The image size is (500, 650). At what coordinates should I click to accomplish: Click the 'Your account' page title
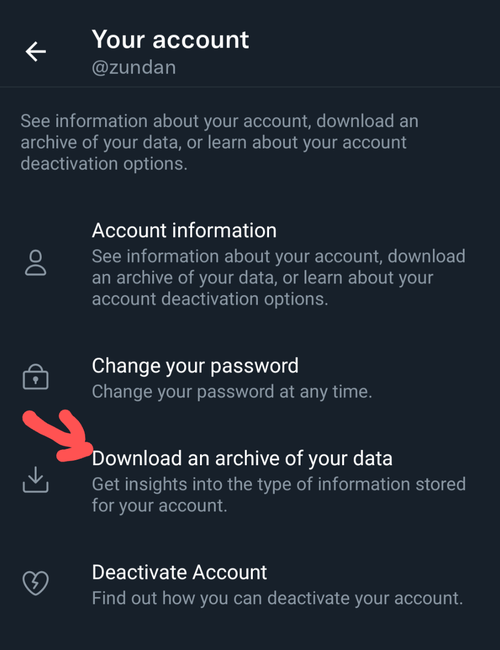coord(170,40)
